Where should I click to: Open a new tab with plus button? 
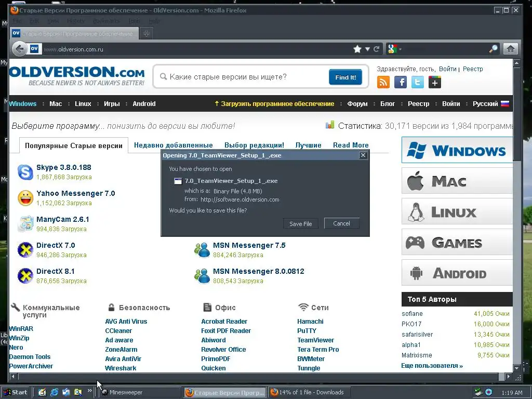pos(146,33)
